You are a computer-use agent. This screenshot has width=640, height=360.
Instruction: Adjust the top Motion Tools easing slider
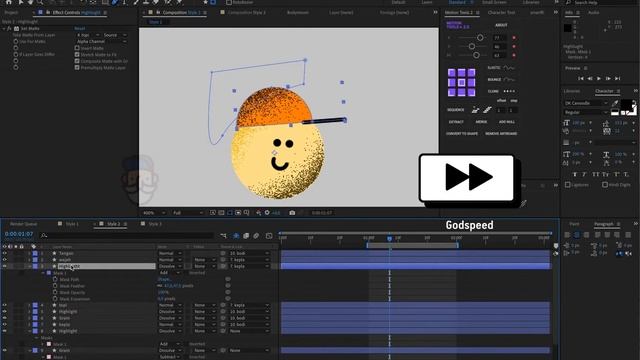pyautogui.click(x=480, y=38)
